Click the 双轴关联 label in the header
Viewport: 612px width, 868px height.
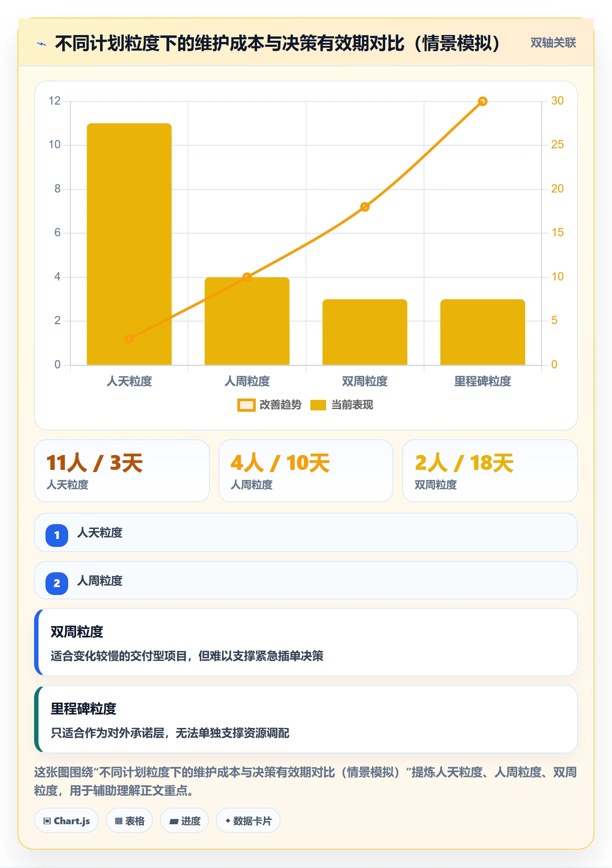553,43
